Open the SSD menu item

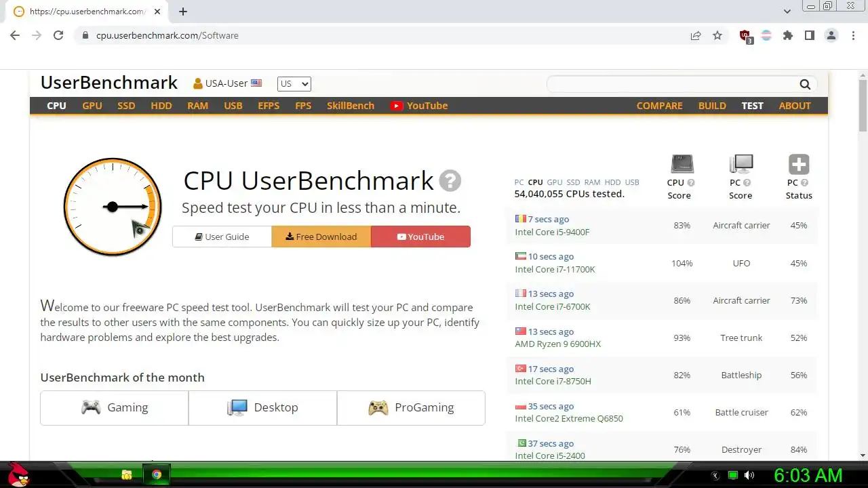click(x=126, y=106)
